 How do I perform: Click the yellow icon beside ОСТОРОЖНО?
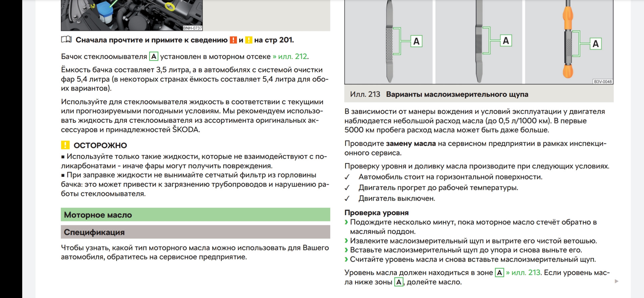click(65, 145)
